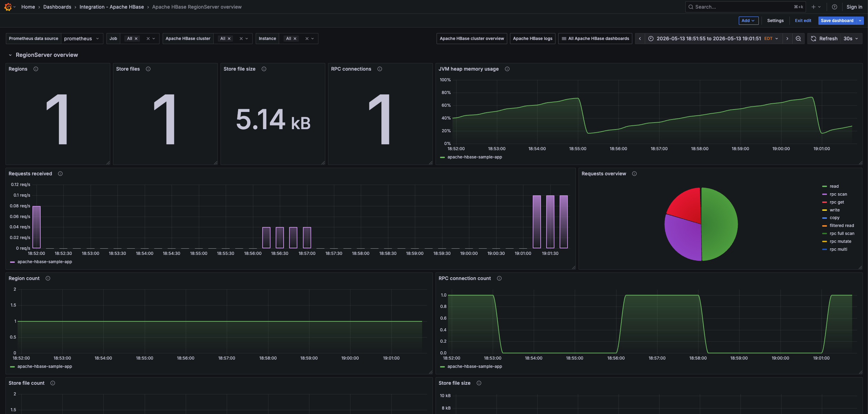The width and height of the screenshot is (868, 414).
Task: Click Sign in
Action: 854,7
